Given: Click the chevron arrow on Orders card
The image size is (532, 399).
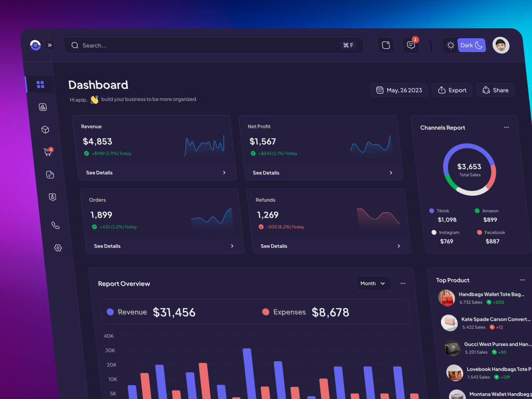Looking at the screenshot, I should coord(232,246).
